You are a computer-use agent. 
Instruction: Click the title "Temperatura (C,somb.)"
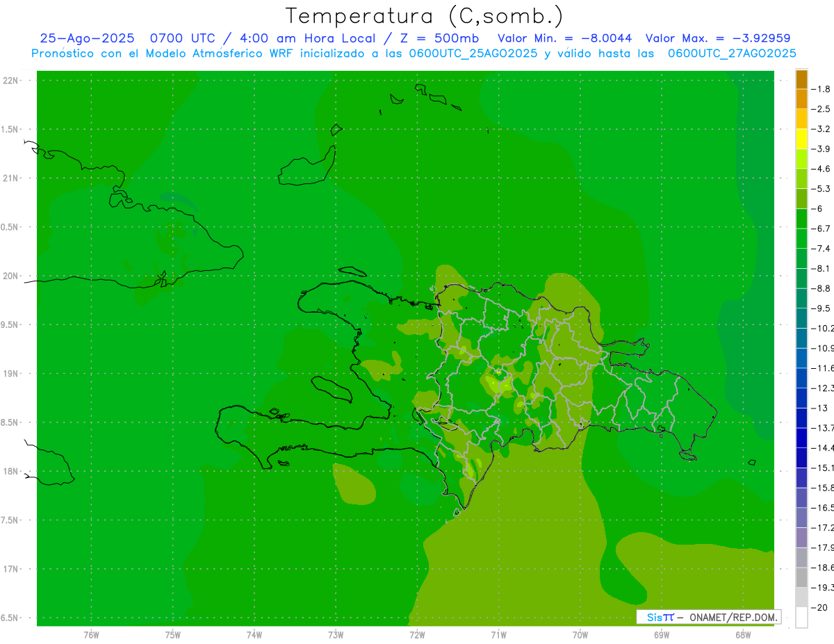[x=425, y=16]
